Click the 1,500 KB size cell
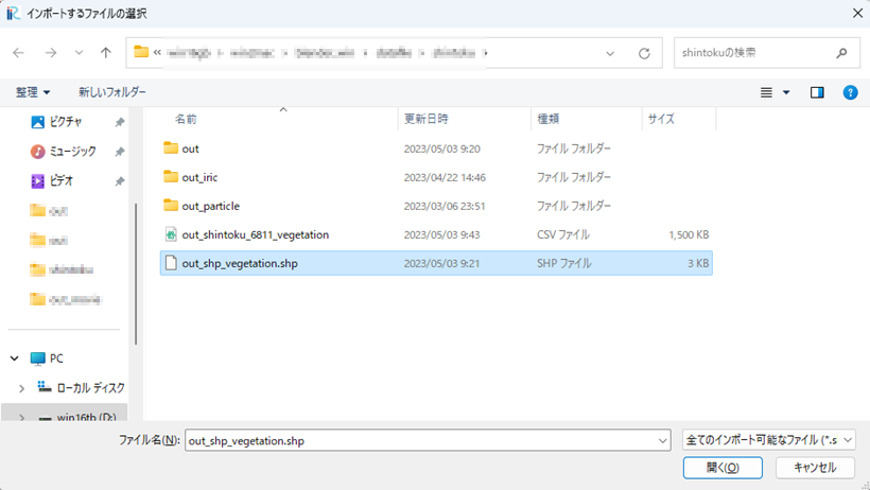870x490 pixels. click(689, 235)
